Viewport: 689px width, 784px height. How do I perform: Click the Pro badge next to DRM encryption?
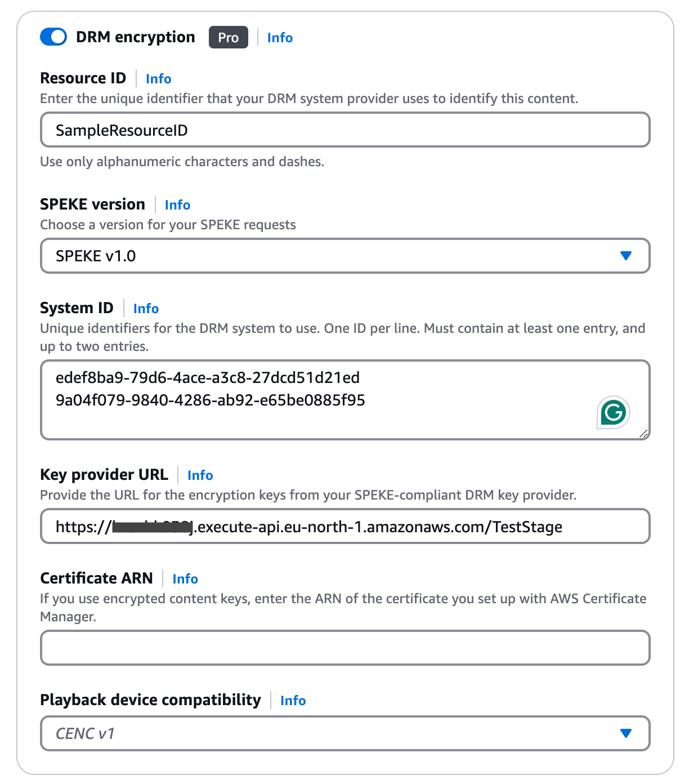pyautogui.click(x=228, y=37)
